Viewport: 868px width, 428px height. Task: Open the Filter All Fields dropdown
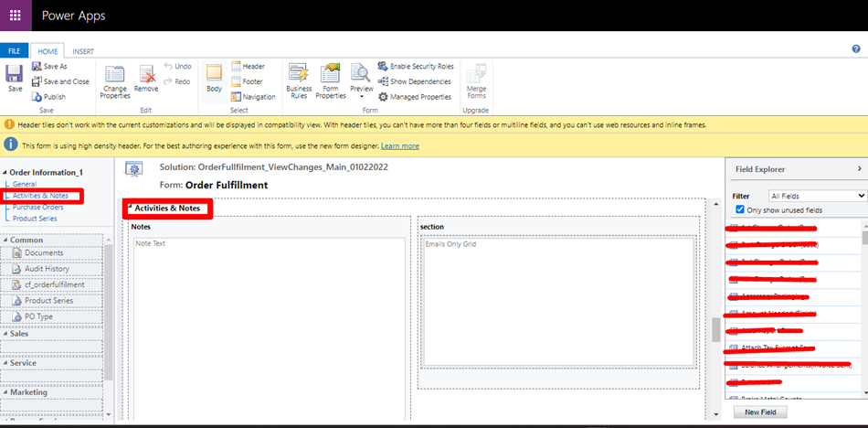tap(818, 196)
